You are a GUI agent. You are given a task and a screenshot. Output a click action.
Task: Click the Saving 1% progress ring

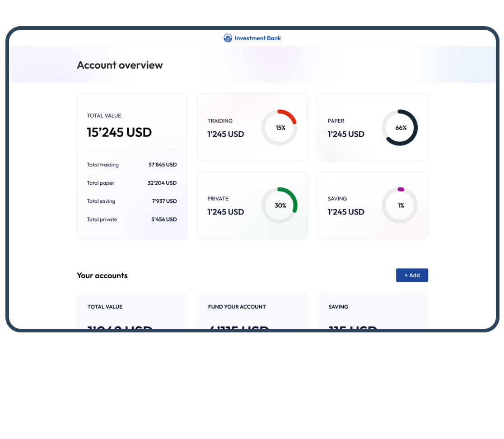click(400, 205)
